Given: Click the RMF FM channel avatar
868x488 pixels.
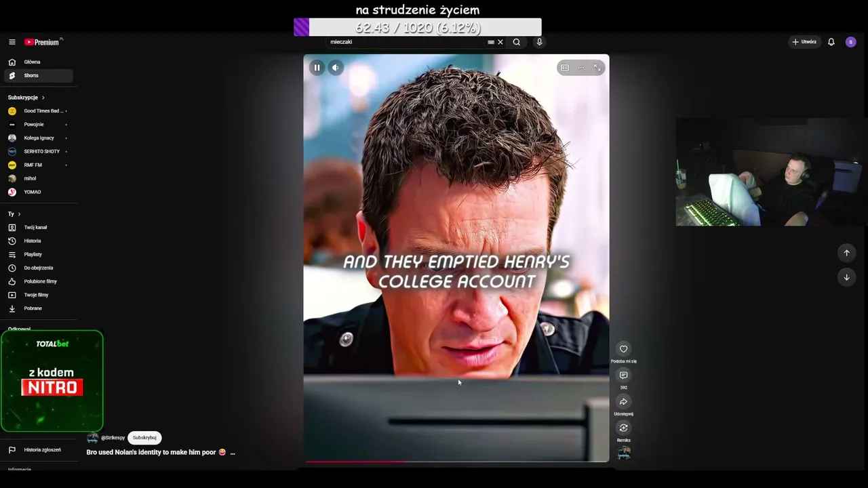Looking at the screenshot, I should [x=12, y=165].
